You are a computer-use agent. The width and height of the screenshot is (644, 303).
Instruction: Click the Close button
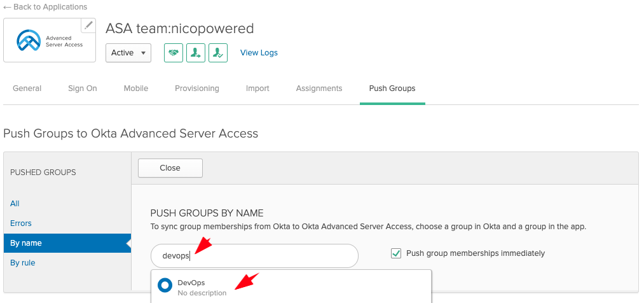pyautogui.click(x=170, y=168)
